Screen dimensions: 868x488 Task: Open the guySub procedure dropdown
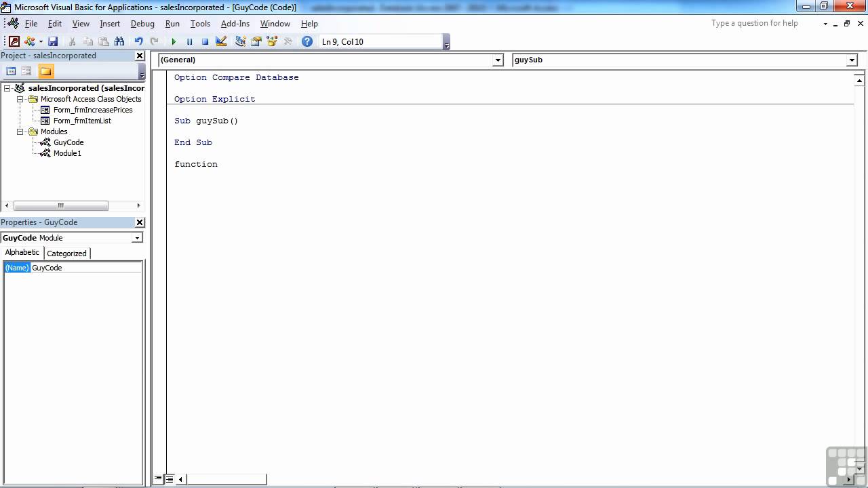[852, 60]
